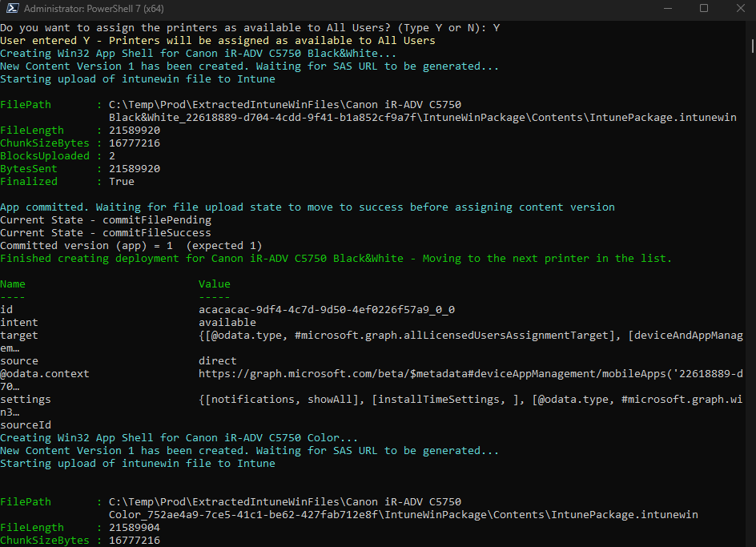
Task: Click the 'commitFilePending' state line
Action: click(x=106, y=219)
